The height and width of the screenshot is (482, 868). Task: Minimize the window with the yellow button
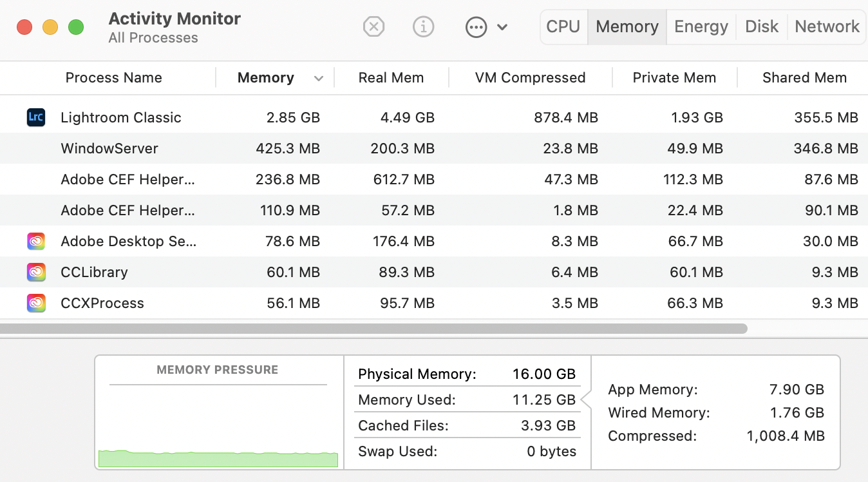click(50, 27)
